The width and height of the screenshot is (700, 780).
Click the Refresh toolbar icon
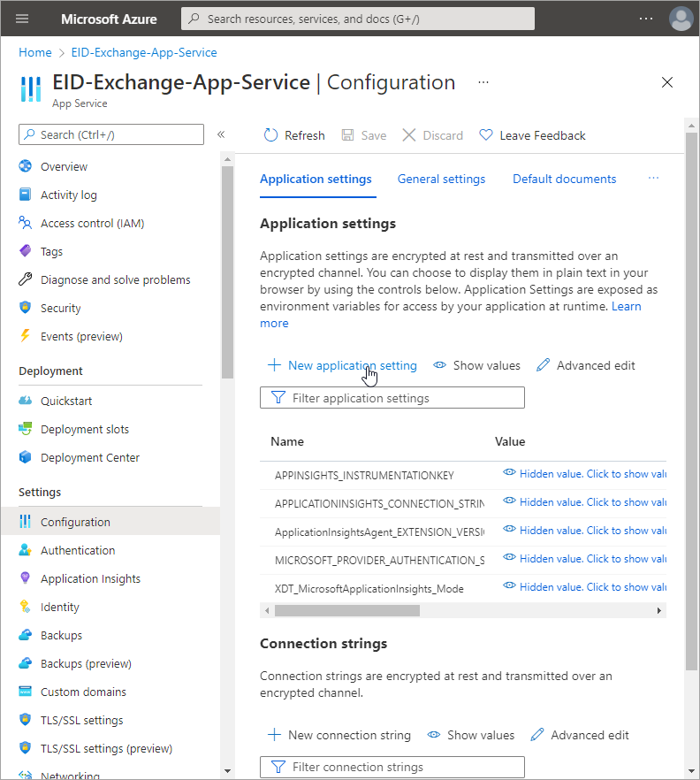(271, 135)
